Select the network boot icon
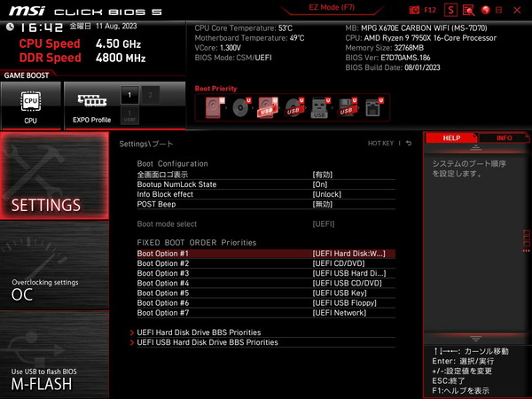Viewport: 532px width, 399px height. (x=373, y=108)
